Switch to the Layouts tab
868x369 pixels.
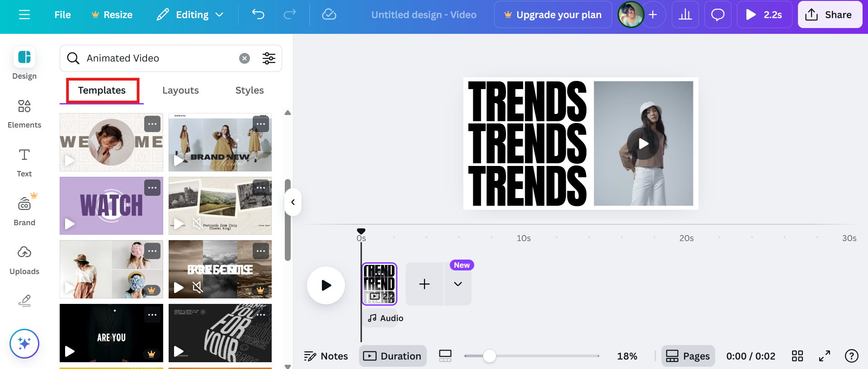(180, 90)
